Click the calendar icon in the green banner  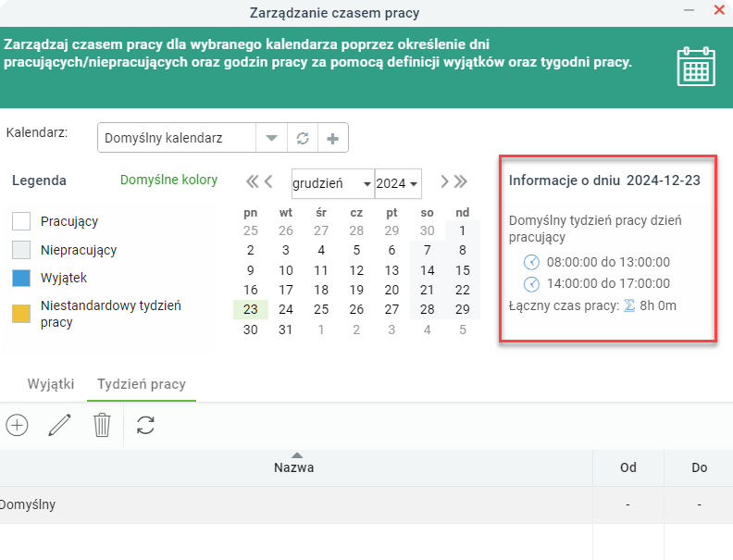(x=696, y=67)
